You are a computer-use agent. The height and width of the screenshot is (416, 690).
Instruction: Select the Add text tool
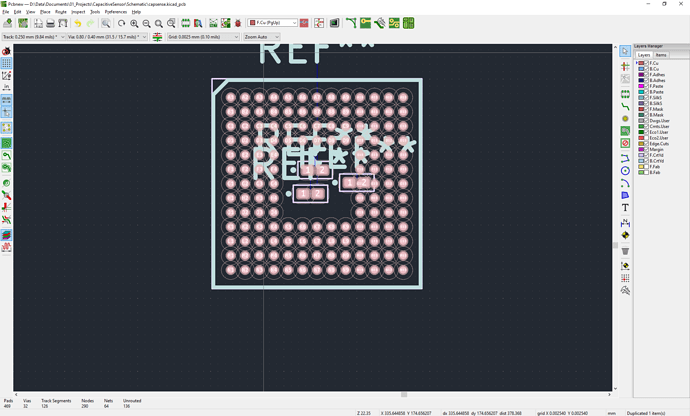click(x=625, y=207)
